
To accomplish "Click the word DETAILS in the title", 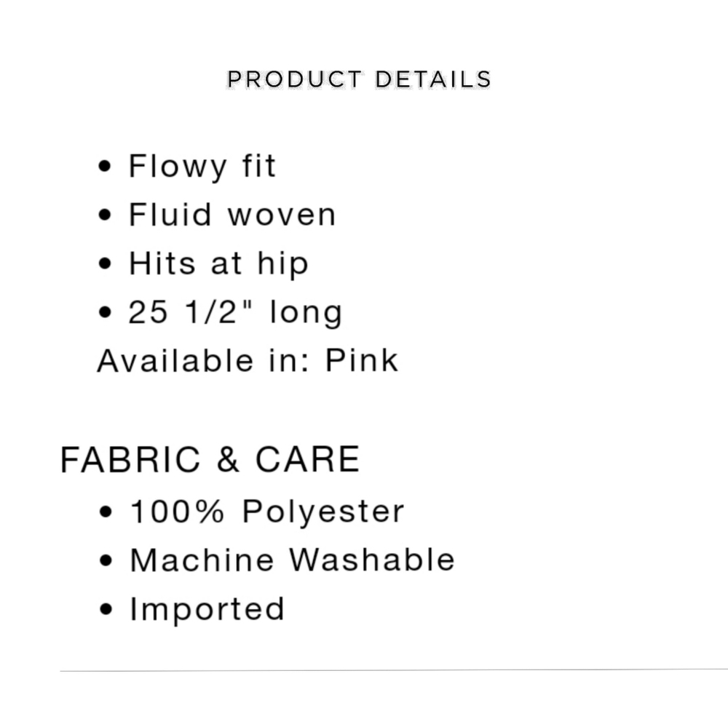I will coord(433,79).
